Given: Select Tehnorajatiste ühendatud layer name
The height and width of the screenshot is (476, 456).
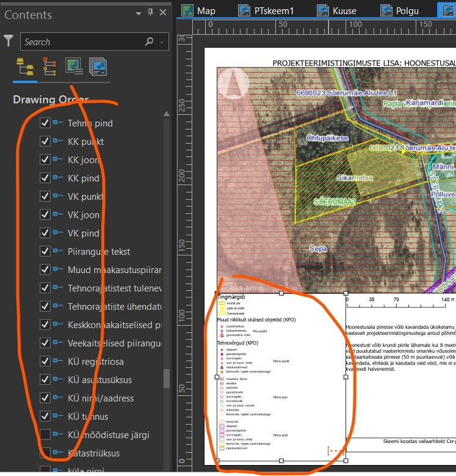Looking at the screenshot, I should click(115, 307).
